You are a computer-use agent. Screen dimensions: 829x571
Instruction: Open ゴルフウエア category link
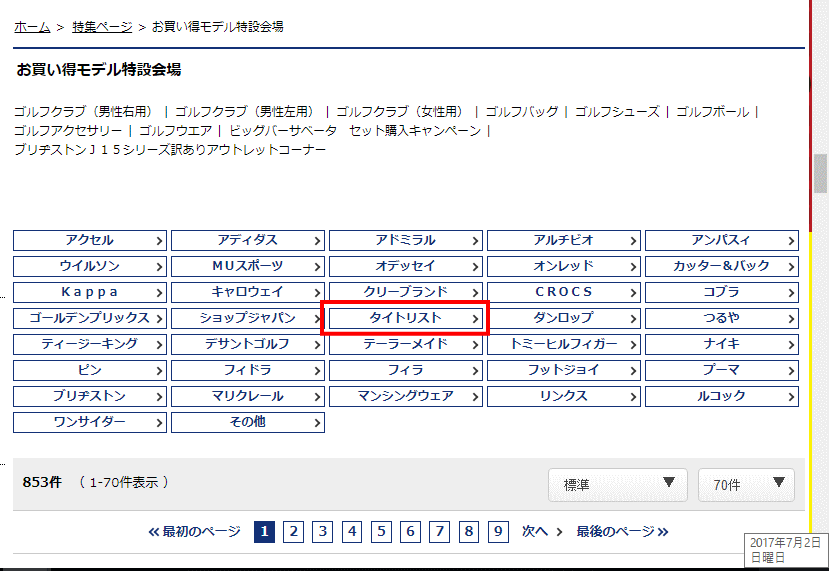176,131
